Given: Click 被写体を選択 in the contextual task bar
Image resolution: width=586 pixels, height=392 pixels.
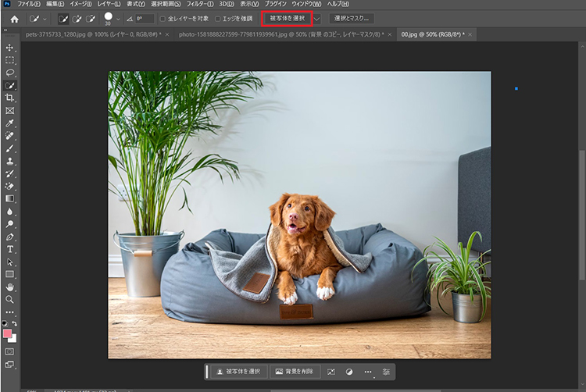Looking at the screenshot, I should click(x=239, y=372).
